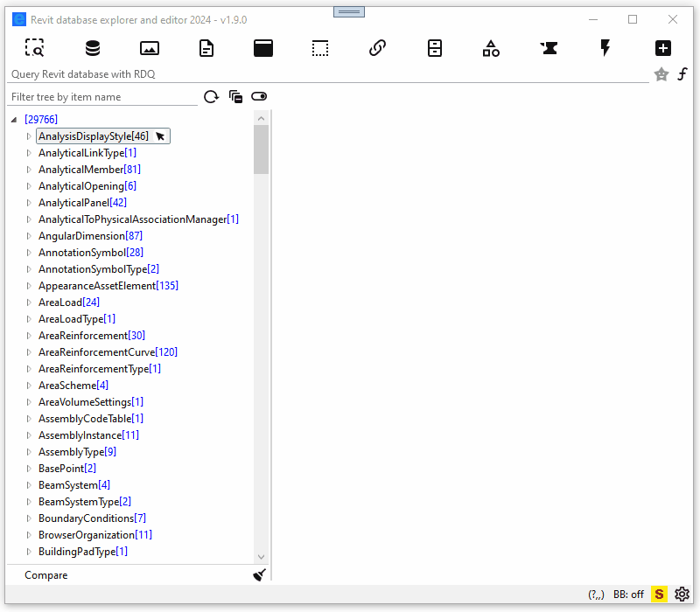Expand the AnalyticalOpening[6] node
The image size is (700, 612).
29,186
